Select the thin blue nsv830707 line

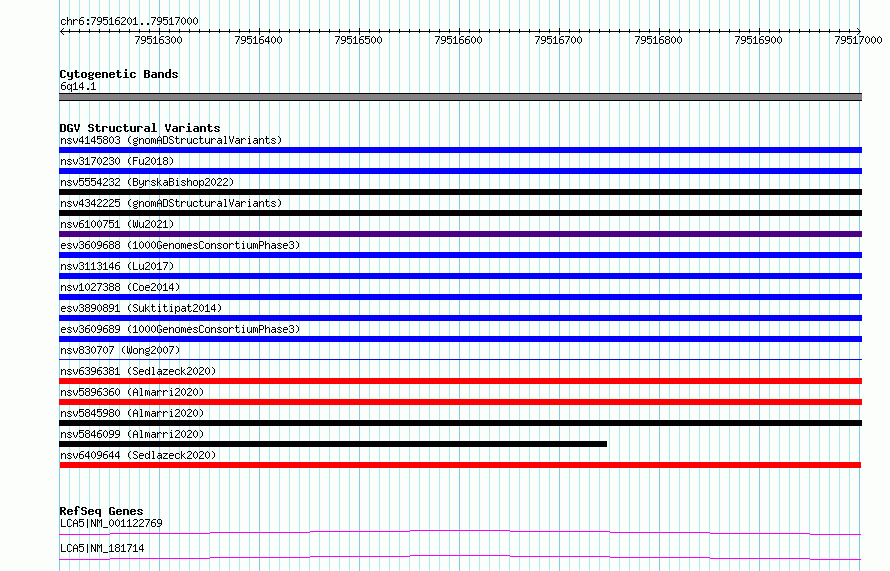(460, 359)
